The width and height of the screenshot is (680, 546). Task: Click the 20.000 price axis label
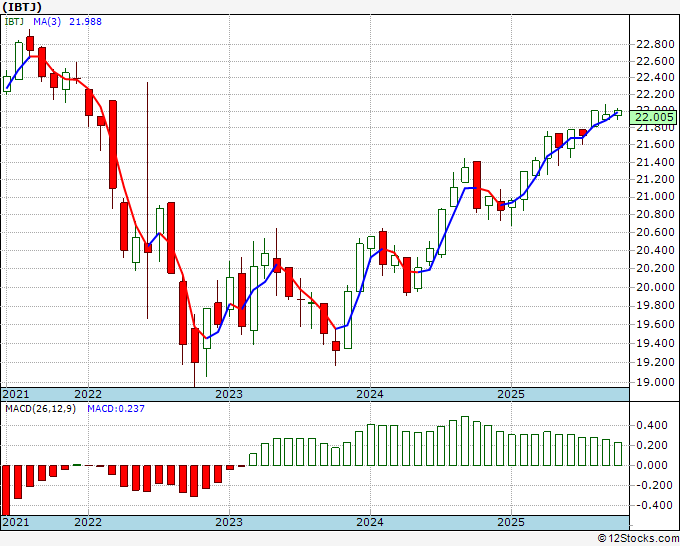655,287
